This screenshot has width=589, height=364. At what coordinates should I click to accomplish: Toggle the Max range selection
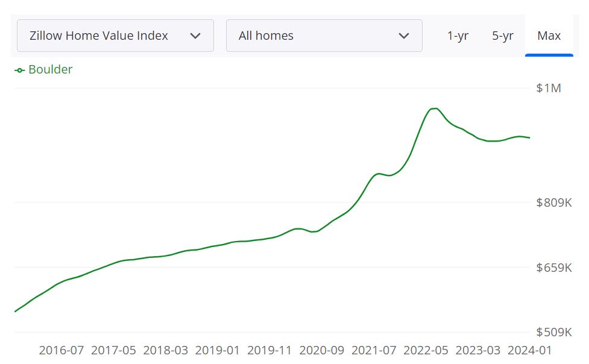click(549, 36)
